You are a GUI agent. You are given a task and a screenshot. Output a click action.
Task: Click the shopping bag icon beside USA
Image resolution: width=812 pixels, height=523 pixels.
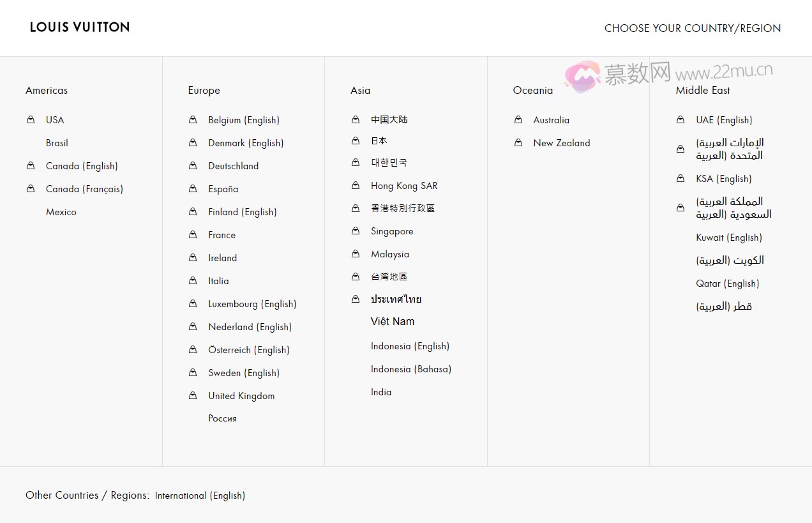click(31, 120)
